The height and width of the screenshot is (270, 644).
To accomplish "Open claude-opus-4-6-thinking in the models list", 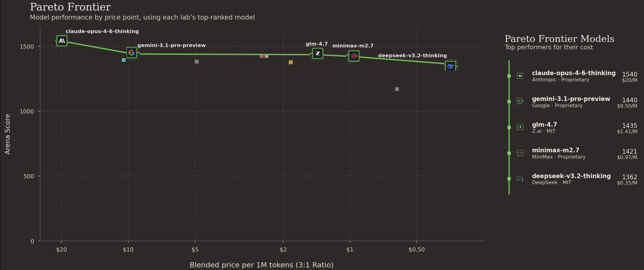I will (x=574, y=73).
